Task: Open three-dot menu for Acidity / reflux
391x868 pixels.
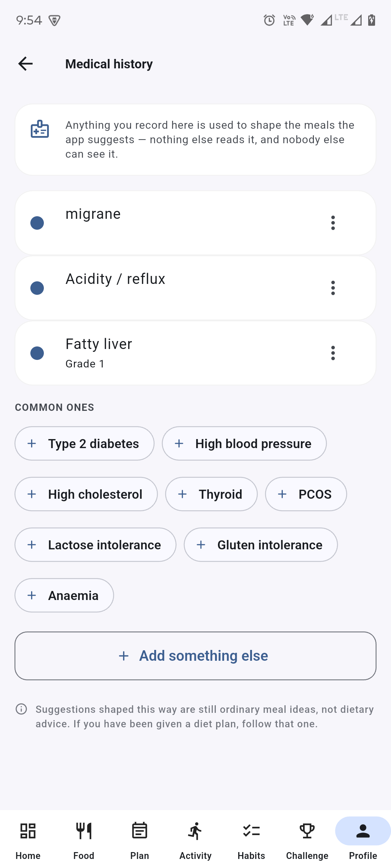Action: click(x=333, y=288)
